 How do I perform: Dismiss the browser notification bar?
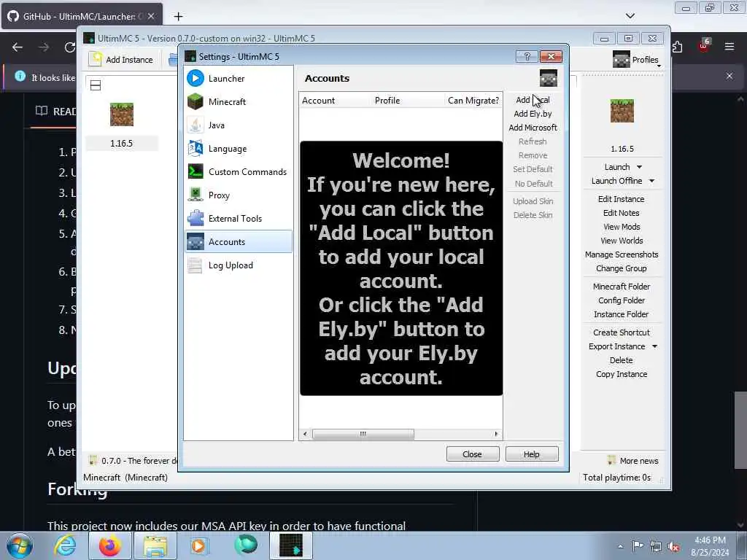(x=729, y=76)
